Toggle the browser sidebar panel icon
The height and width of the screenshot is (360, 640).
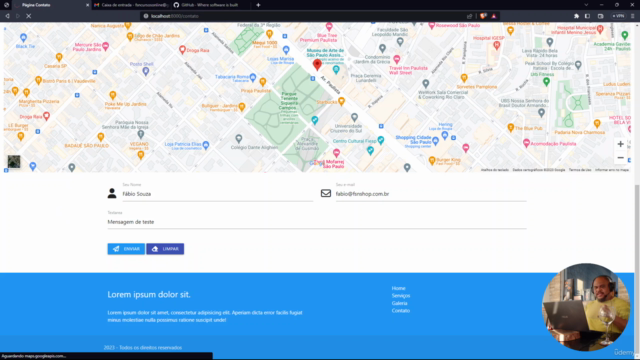pyautogui.click(x=587, y=16)
